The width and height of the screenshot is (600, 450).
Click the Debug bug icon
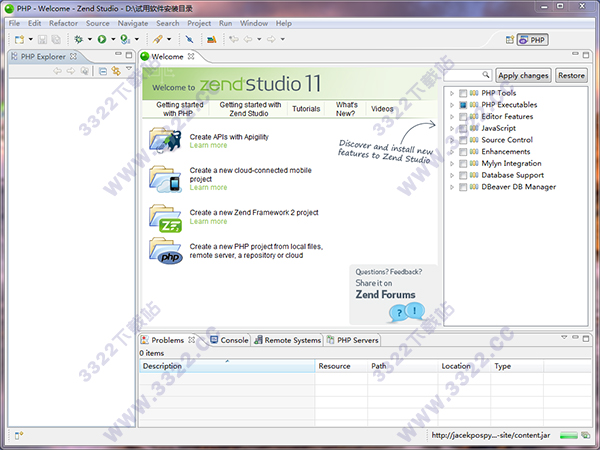click(x=78, y=39)
